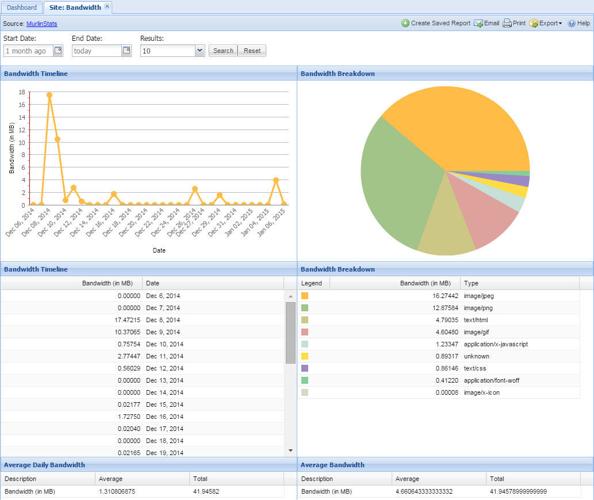594x500 pixels.
Task: Select the Dec 11, 2014 row
Action: click(x=142, y=356)
